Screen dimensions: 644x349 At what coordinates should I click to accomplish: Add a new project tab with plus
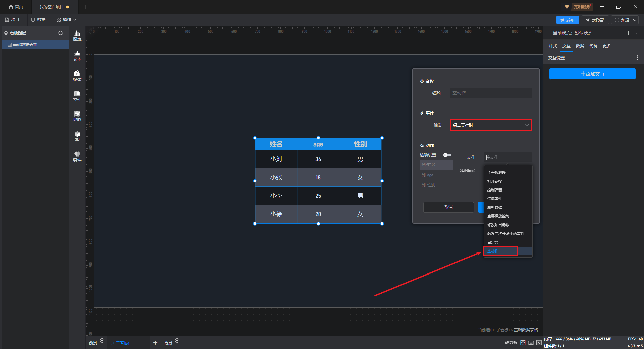tap(85, 7)
